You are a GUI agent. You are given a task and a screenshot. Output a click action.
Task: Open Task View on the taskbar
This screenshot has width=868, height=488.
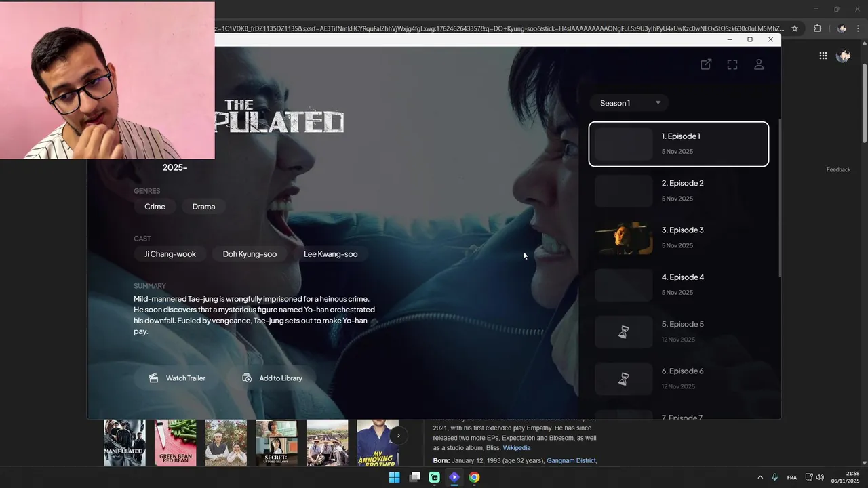(x=414, y=477)
